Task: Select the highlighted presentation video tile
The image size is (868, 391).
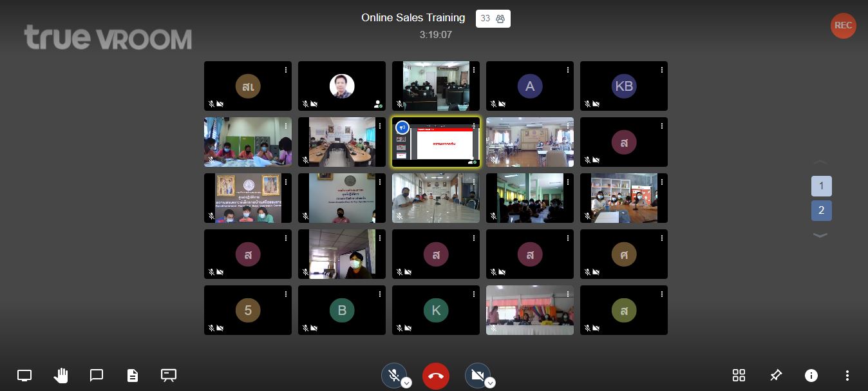Action: tap(436, 142)
